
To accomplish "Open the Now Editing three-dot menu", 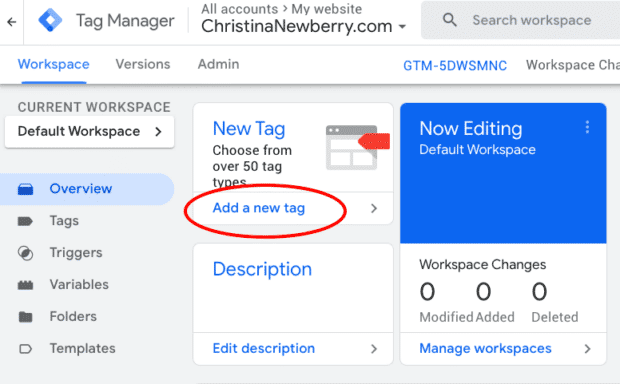I will (x=587, y=127).
